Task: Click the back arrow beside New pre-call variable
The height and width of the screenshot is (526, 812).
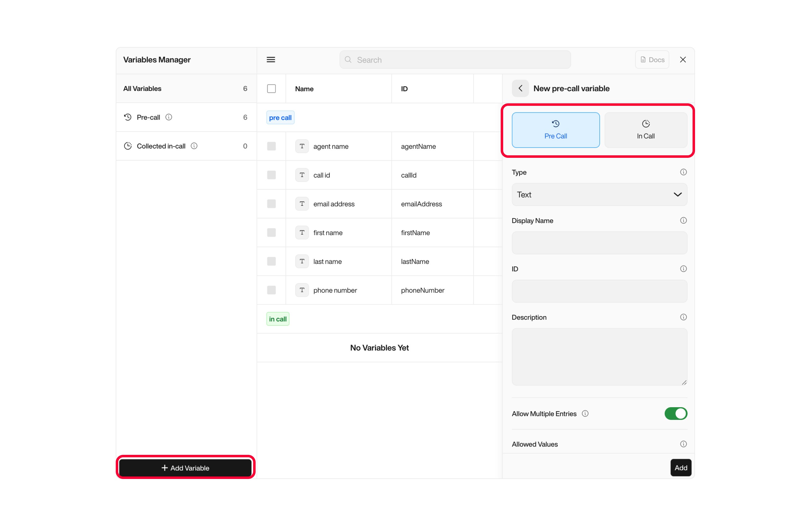Action: pyautogui.click(x=520, y=88)
